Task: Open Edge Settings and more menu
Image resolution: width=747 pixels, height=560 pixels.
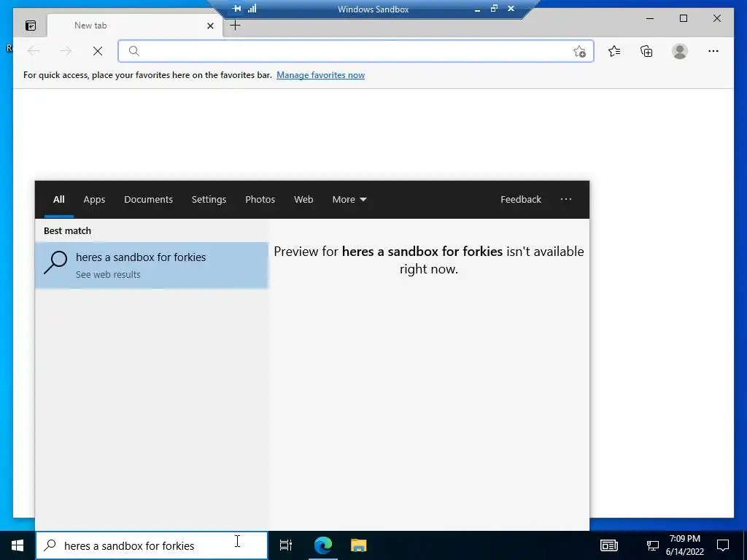Action: (713, 51)
